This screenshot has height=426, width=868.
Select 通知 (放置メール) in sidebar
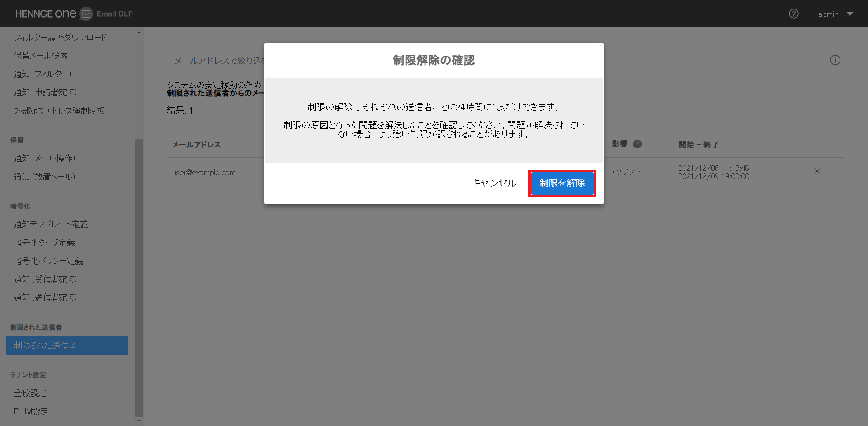point(44,177)
